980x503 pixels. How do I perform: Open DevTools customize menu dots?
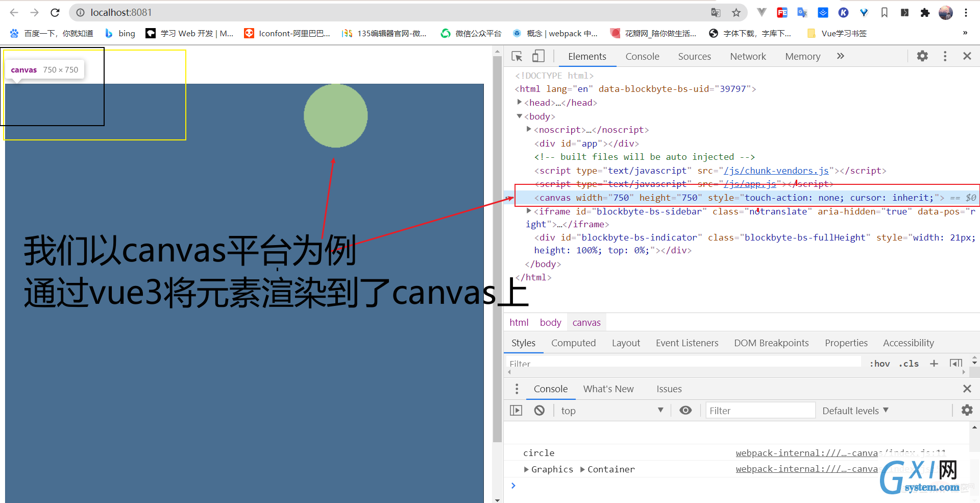coord(945,56)
